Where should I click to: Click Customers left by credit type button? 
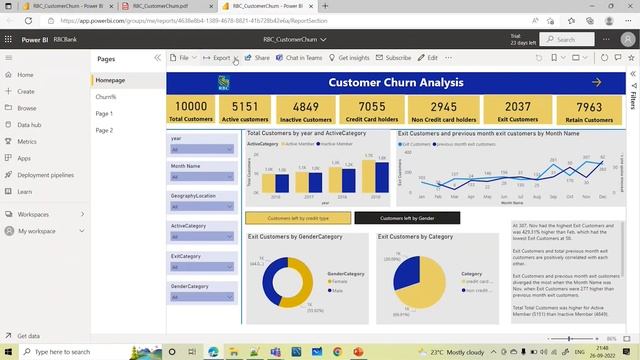[298, 218]
